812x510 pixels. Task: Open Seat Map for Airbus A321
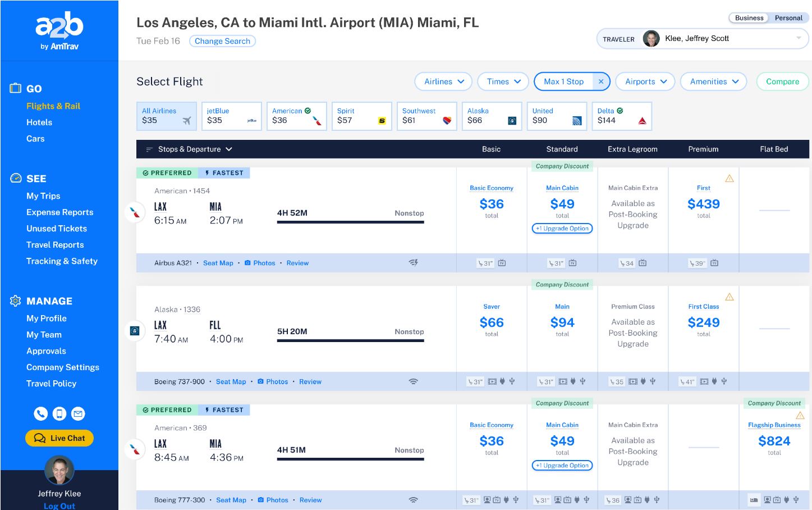pyautogui.click(x=218, y=263)
